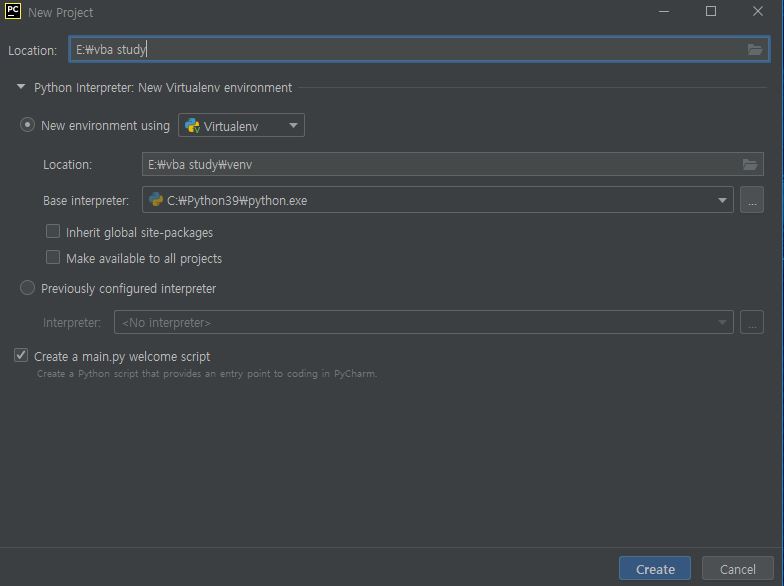Collapse Python Interpreter section triangle

pos(21,87)
